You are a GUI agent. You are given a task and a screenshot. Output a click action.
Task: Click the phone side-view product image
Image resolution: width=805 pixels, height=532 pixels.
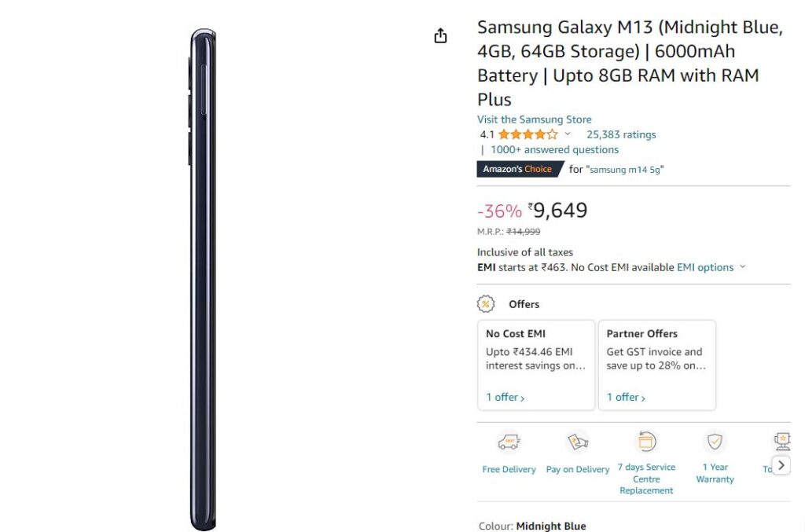click(x=203, y=280)
